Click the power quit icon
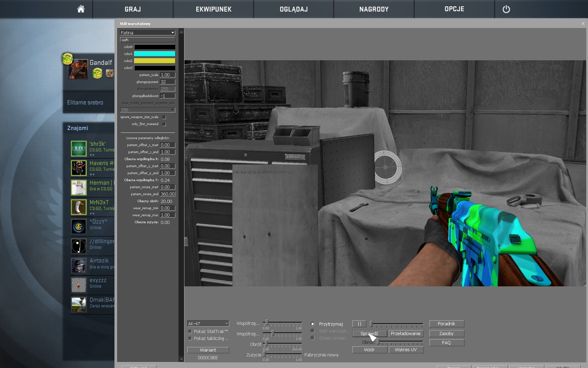 506,9
